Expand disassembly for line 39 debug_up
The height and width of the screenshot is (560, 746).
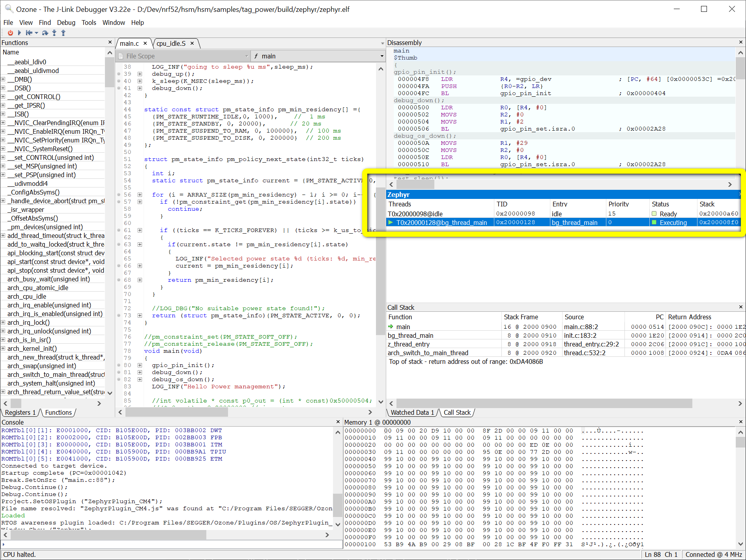[x=140, y=74]
